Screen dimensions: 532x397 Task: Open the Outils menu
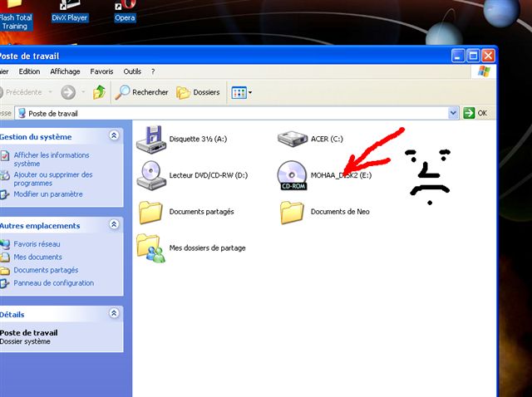(132, 71)
